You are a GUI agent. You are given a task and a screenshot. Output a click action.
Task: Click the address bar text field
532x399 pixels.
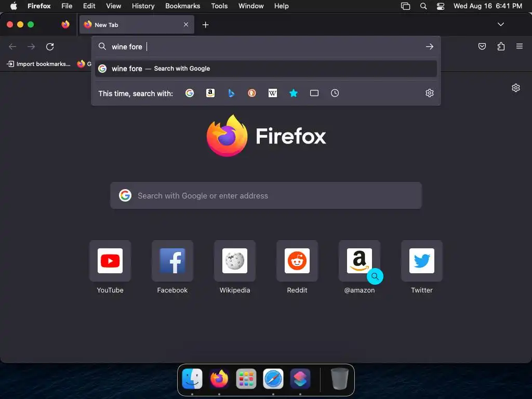tap(267, 46)
